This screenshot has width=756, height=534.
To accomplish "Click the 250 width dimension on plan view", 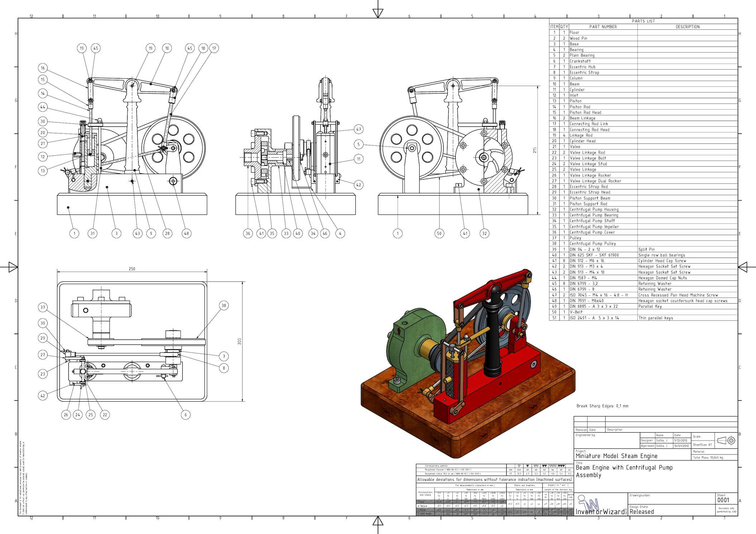I will pyautogui.click(x=132, y=269).
